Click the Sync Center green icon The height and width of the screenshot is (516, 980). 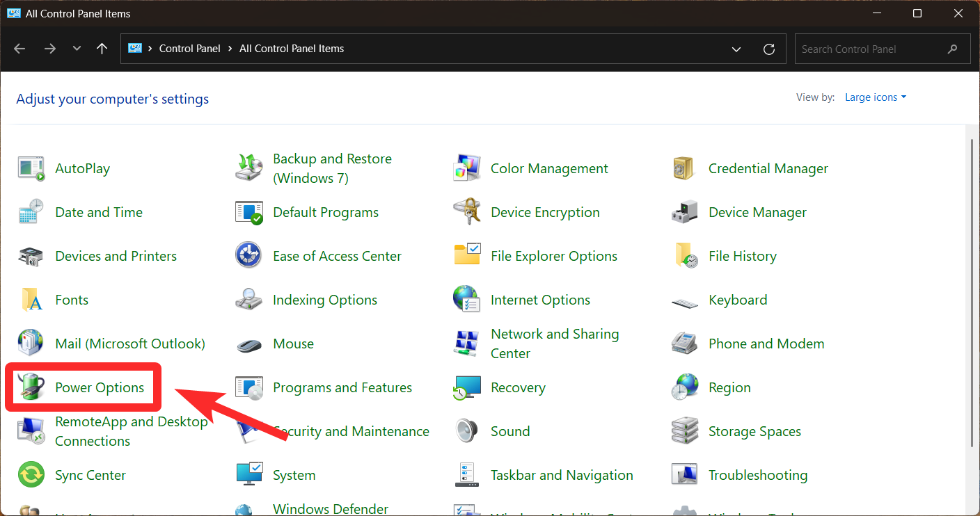[31, 475]
